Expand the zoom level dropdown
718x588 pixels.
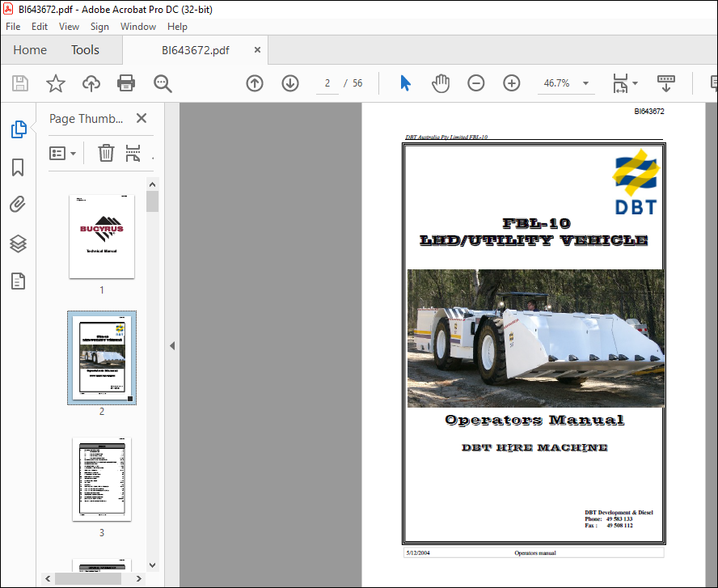pyautogui.click(x=585, y=83)
